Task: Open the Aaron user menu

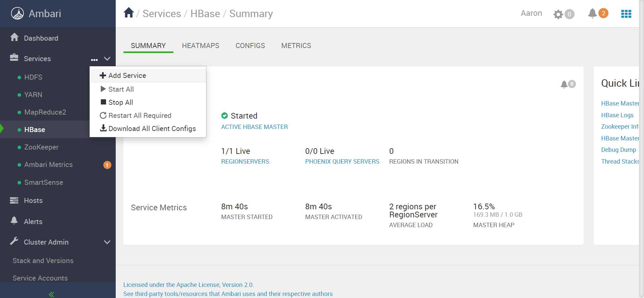Action: point(531,13)
